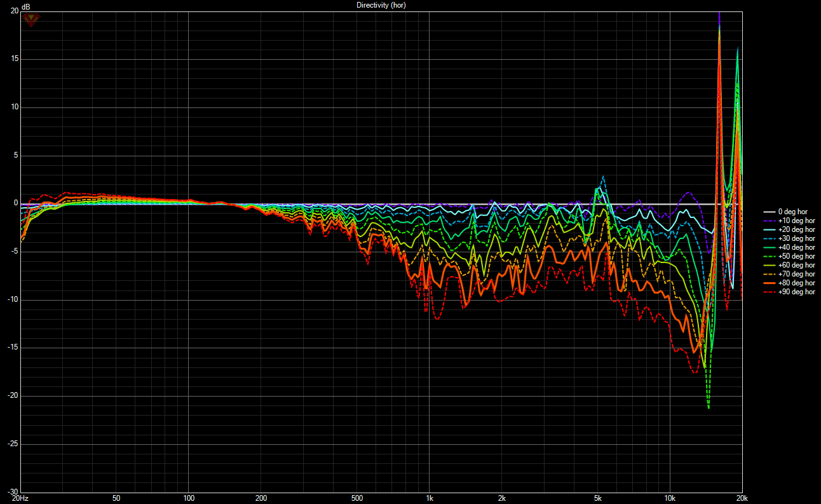821x504 pixels.
Task: Click the red VituixCAD logo icon
Action: [x=31, y=19]
